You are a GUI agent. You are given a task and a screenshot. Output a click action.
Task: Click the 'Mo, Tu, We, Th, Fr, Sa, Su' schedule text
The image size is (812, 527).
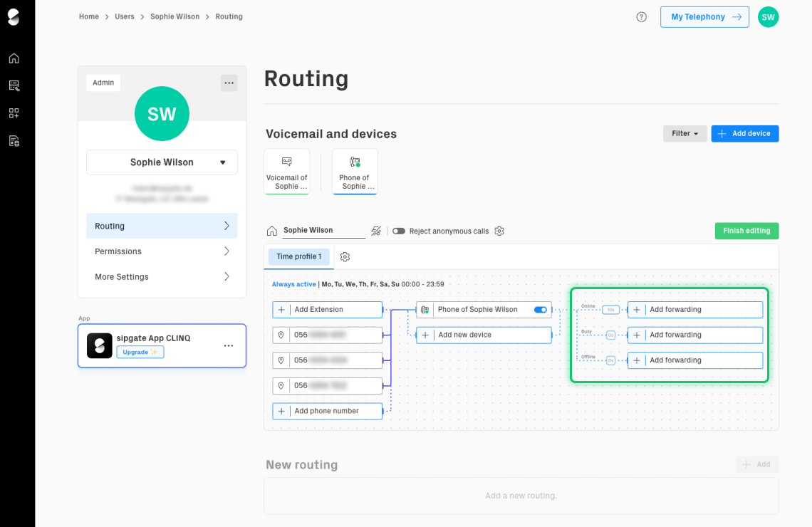(x=360, y=284)
